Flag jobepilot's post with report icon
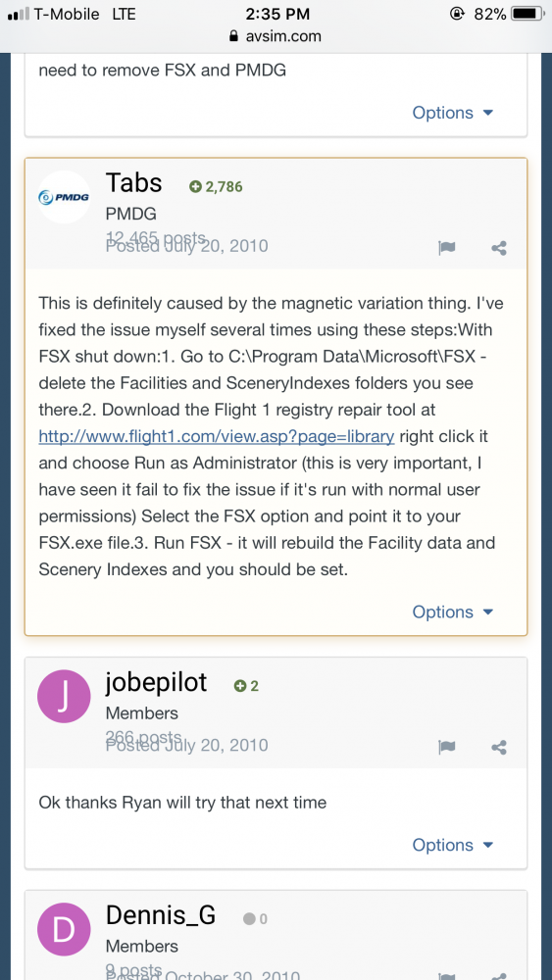Viewport: 552px width, 980px height. (x=446, y=747)
